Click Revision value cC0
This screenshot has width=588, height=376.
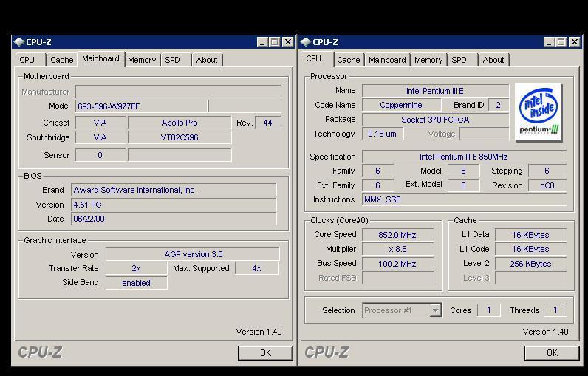[x=547, y=185]
